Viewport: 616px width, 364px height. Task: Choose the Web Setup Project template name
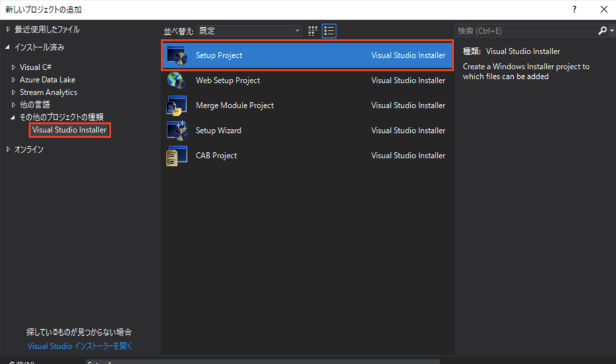228,80
